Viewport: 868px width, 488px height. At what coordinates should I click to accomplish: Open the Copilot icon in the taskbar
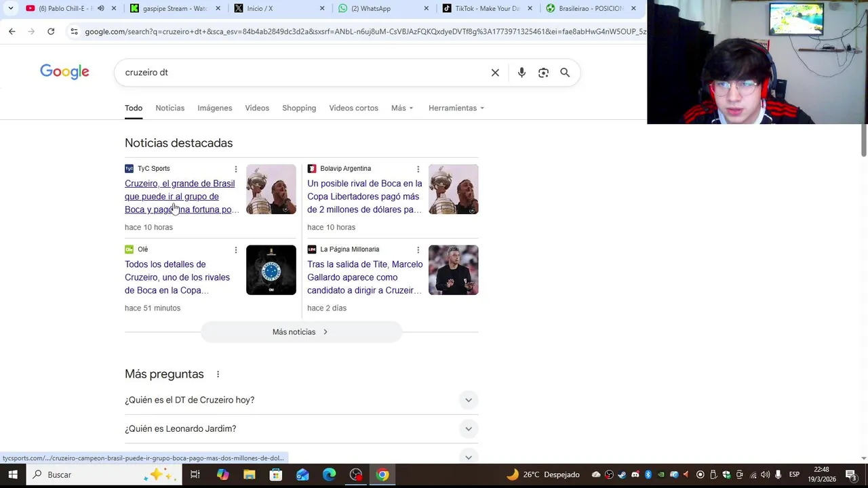222,474
